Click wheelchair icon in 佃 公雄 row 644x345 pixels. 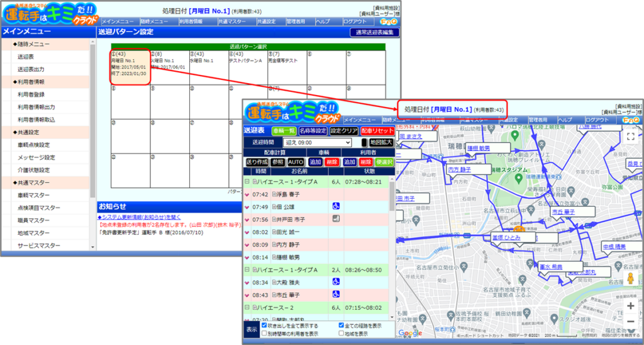point(336,206)
